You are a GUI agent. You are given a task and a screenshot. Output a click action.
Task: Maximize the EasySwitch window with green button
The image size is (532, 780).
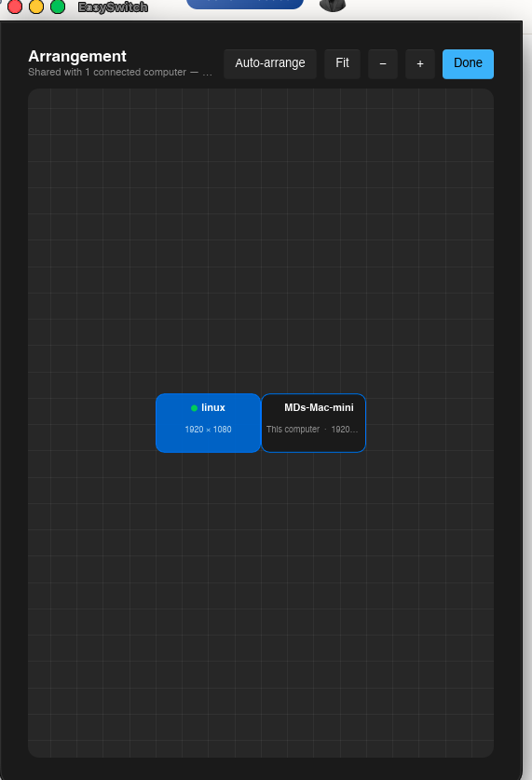coord(58,7)
